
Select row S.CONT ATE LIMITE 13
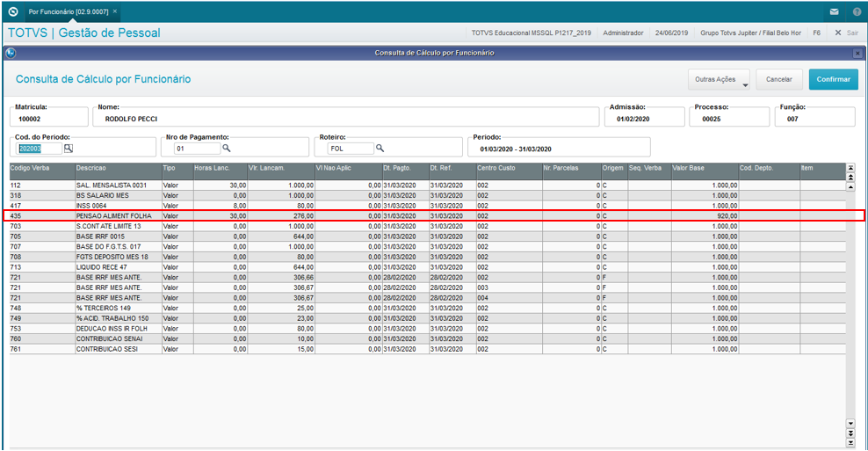pyautogui.click(x=427, y=227)
